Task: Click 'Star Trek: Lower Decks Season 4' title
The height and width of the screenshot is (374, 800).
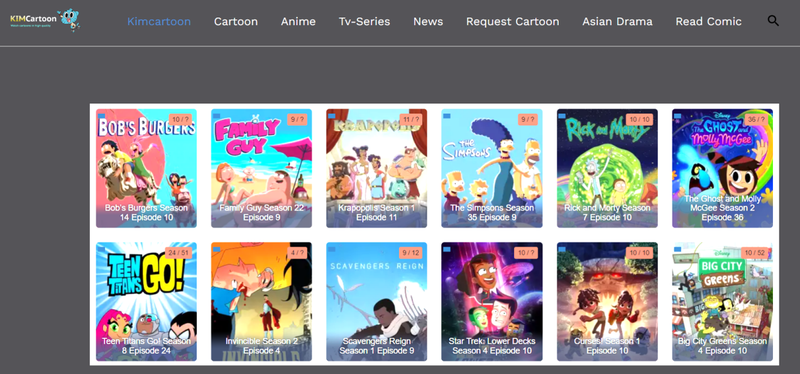Action: pos(492,346)
